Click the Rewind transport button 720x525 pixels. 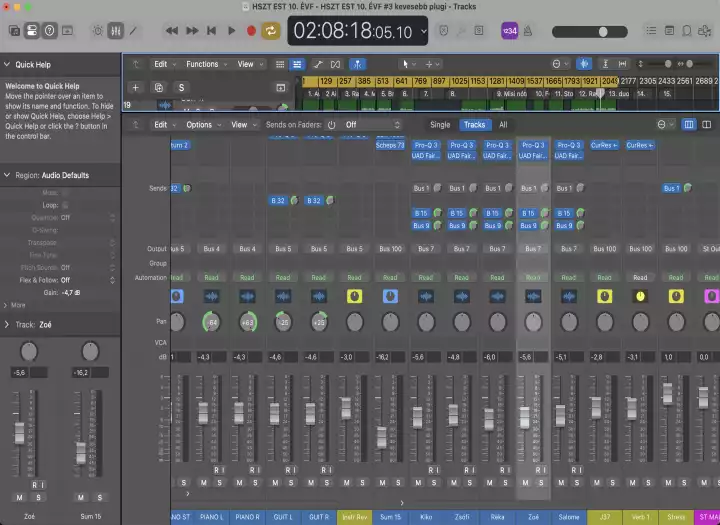click(x=172, y=31)
